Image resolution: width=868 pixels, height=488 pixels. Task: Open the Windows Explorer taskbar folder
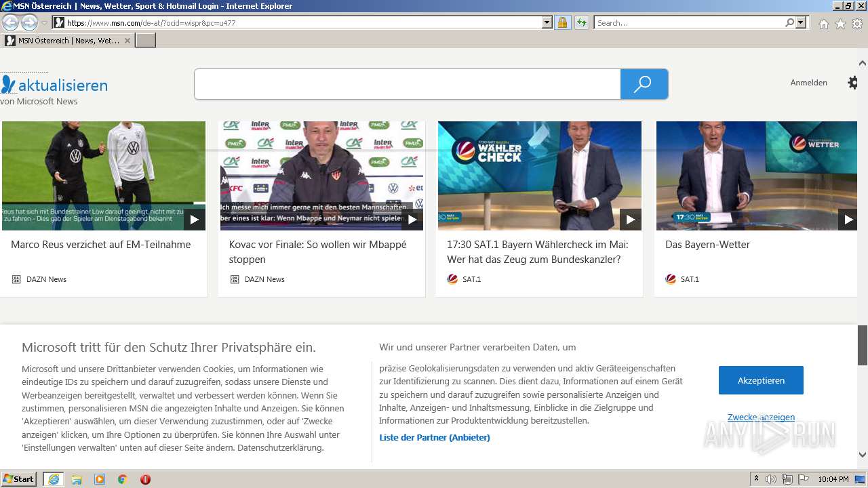coord(77,479)
